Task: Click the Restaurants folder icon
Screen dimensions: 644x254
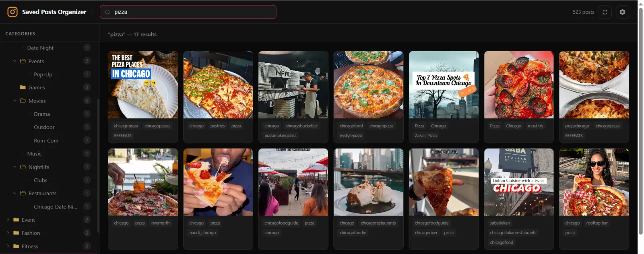Action: (x=23, y=193)
